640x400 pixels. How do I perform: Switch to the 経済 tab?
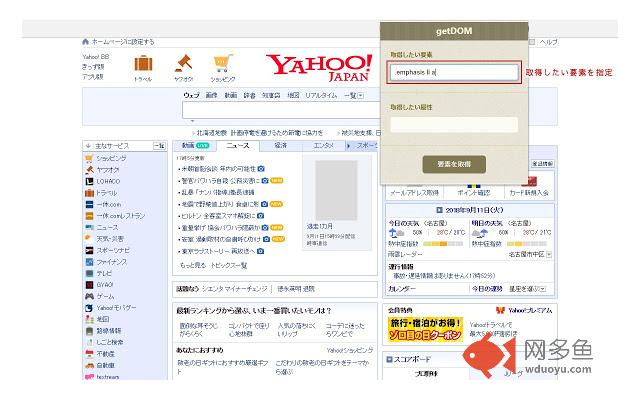(x=280, y=145)
